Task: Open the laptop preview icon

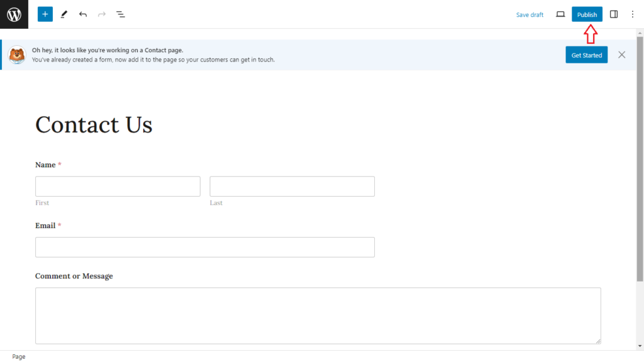Action: point(560,14)
